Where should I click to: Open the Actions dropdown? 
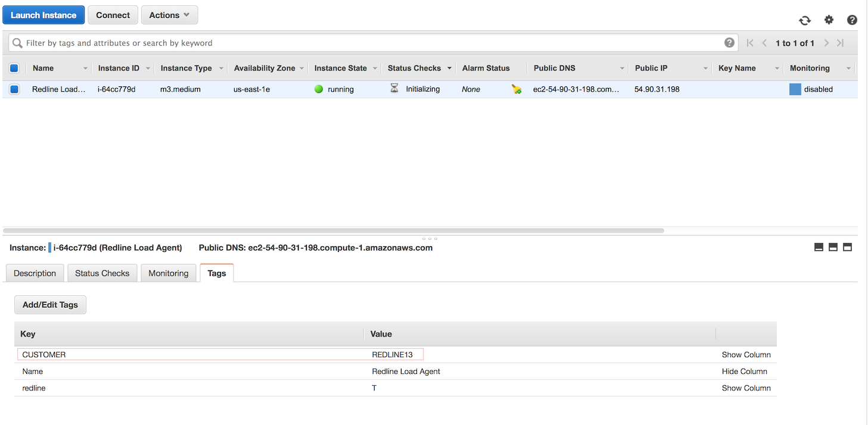point(169,15)
